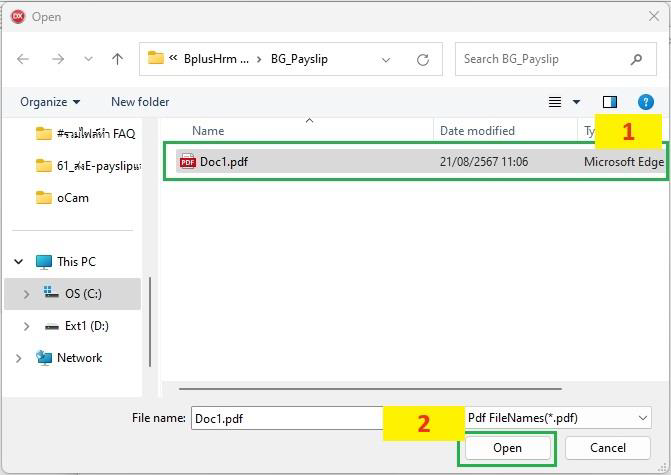Go up one folder level

point(117,59)
